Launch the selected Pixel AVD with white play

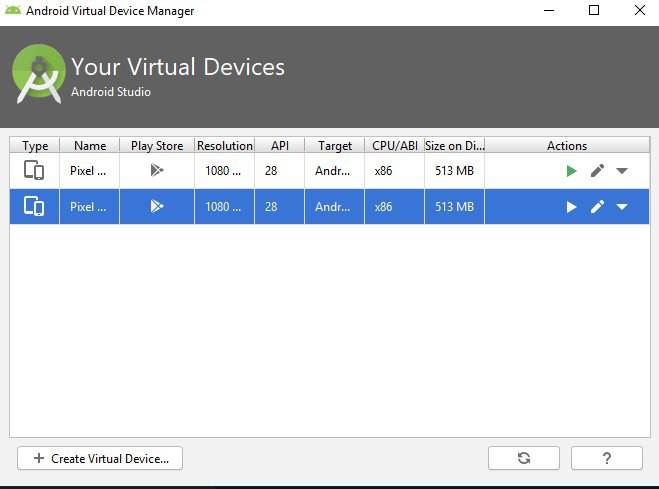571,207
